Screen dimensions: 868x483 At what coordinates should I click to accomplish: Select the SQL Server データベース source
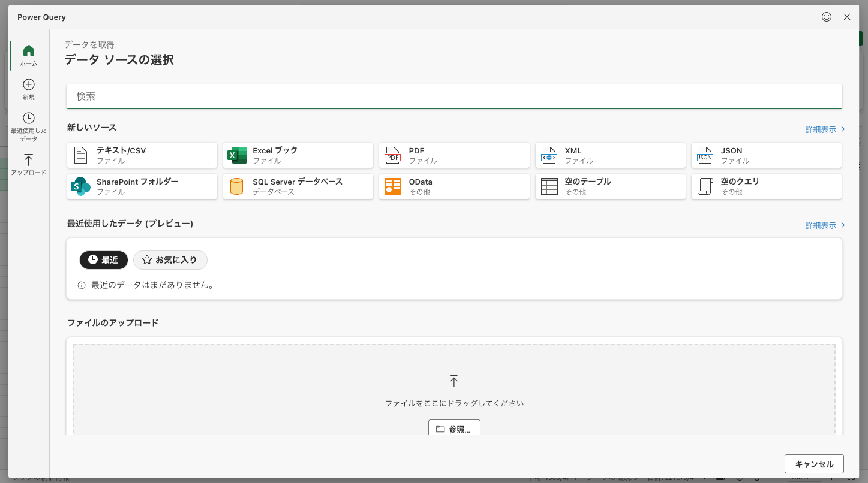click(x=298, y=186)
